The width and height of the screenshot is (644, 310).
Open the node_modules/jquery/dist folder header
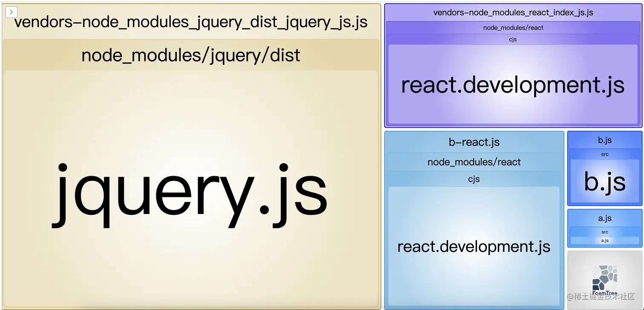coord(191,55)
